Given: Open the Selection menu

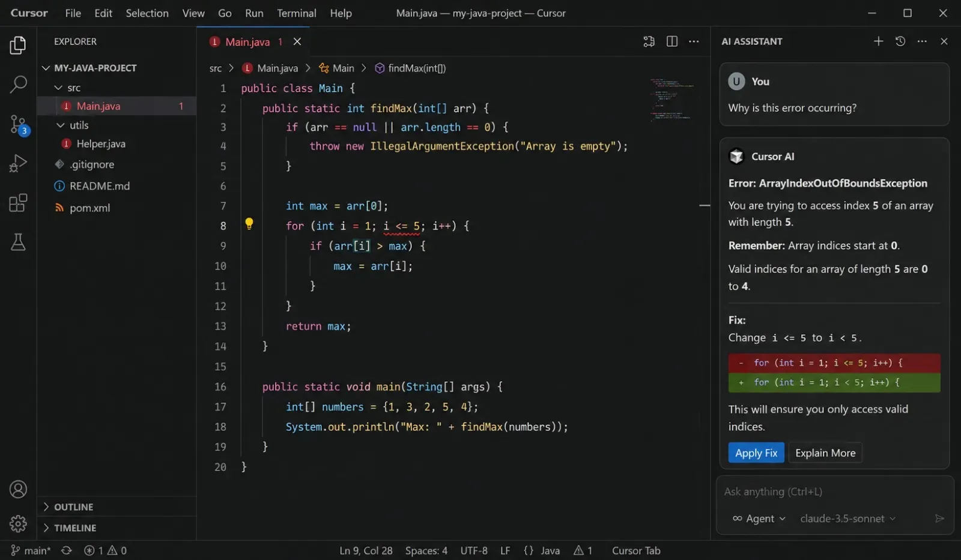Looking at the screenshot, I should (x=147, y=13).
